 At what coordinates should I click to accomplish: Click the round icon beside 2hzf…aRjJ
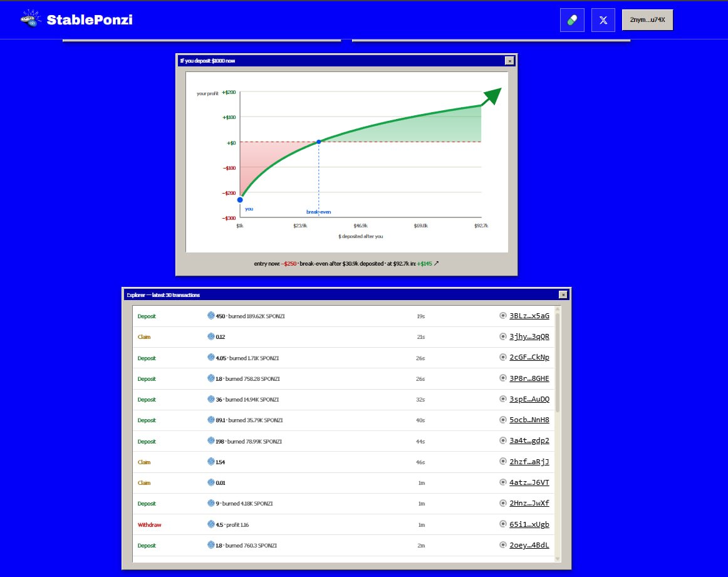(x=503, y=461)
